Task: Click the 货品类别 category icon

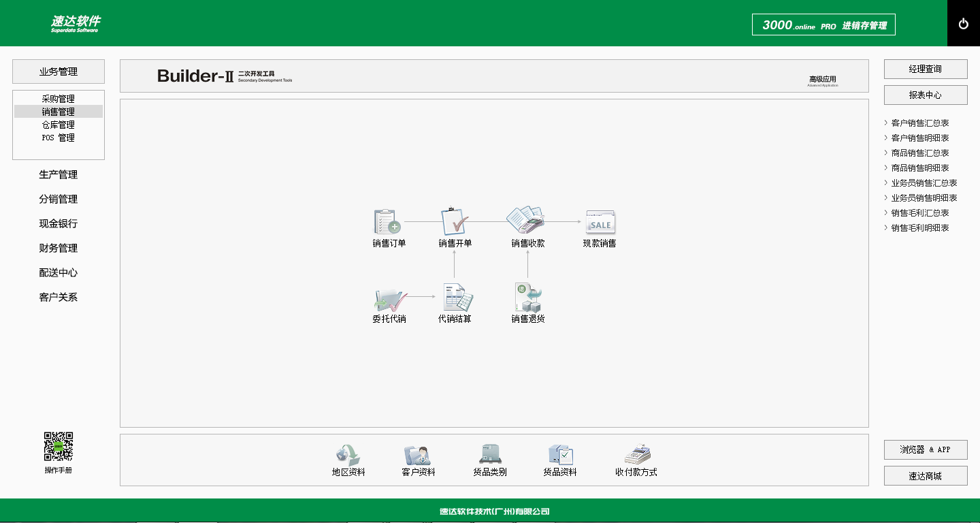Action: [489, 454]
